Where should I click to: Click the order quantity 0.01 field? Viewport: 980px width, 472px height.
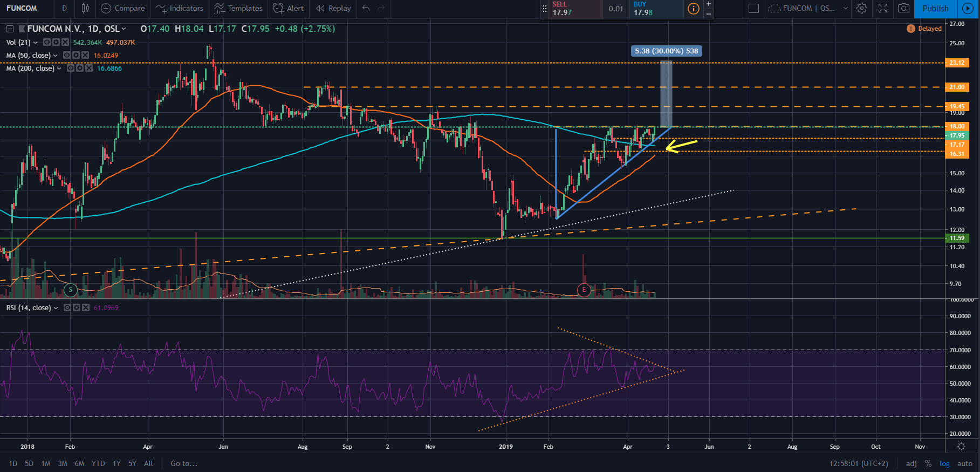616,9
